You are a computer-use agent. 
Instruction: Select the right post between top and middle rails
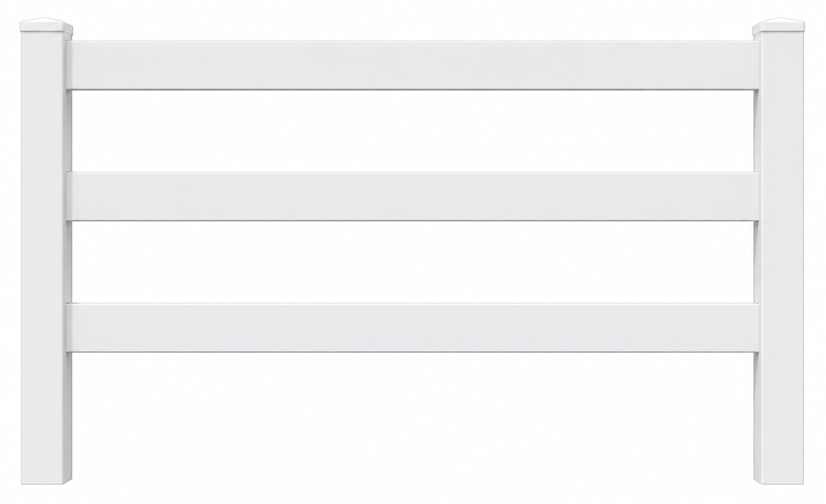pyautogui.click(x=779, y=131)
